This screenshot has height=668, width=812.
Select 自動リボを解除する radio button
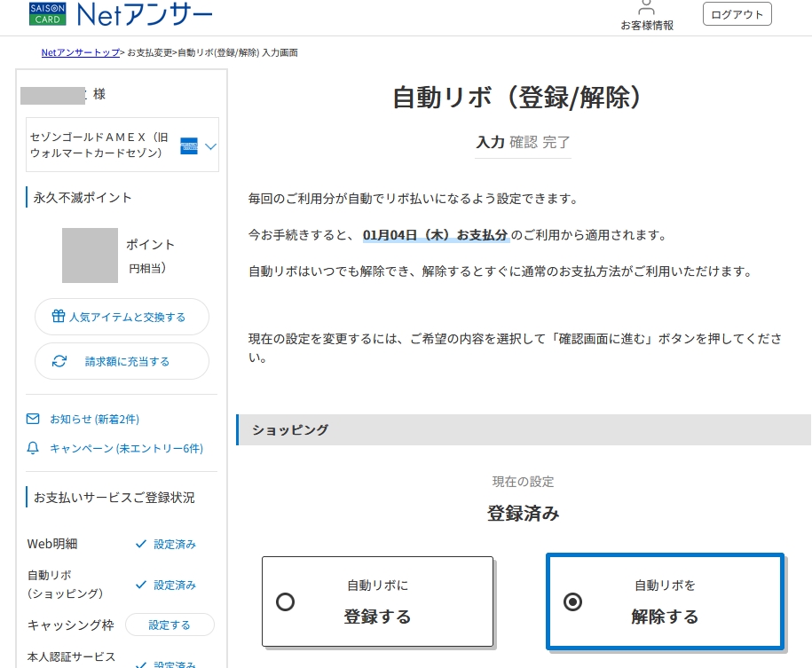coord(572,601)
